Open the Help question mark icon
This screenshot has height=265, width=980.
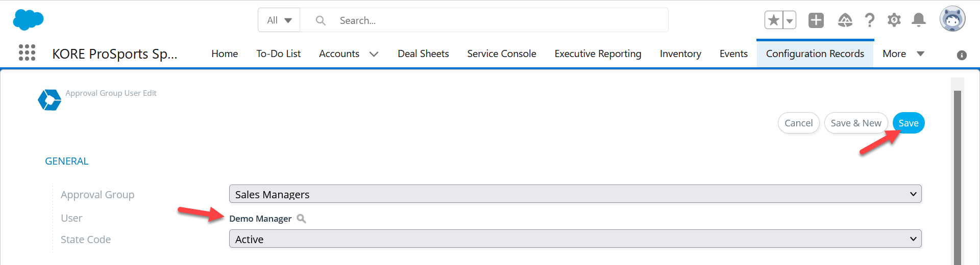point(870,20)
